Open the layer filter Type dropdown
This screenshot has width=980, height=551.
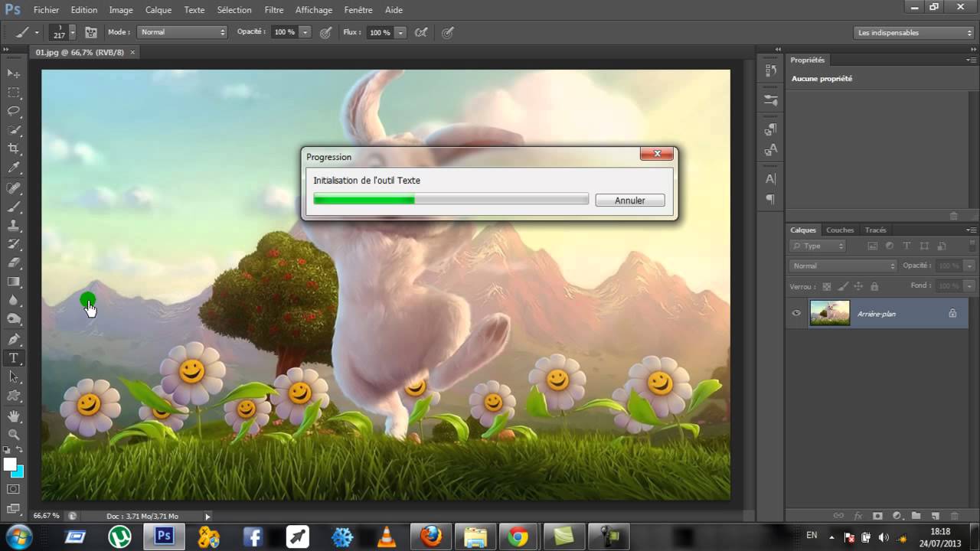pyautogui.click(x=818, y=246)
